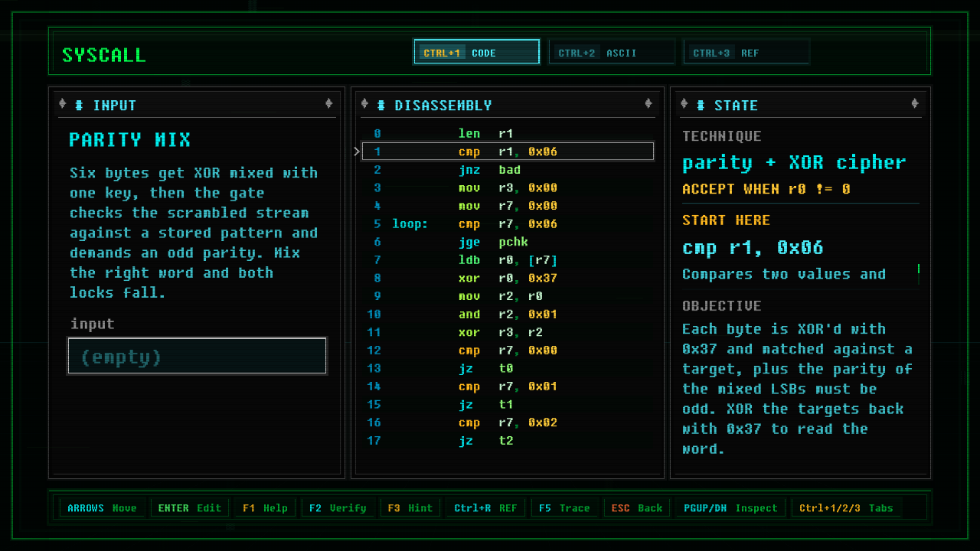980x551 pixels.
Task: Select line 12 'cmp r7, 0x00'
Action: click(508, 350)
